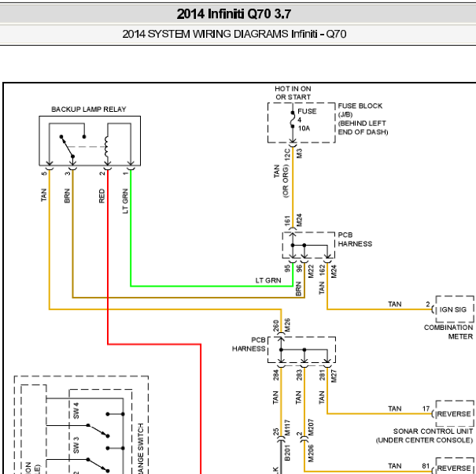Click the "SW 3" switch label
The image size is (476, 474).
(x=76, y=445)
